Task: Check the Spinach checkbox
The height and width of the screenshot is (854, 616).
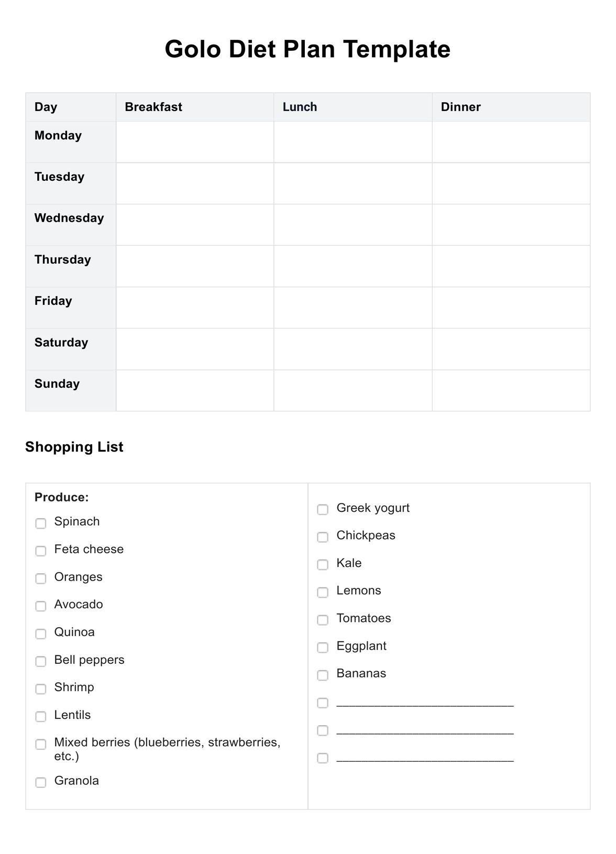Action: pos(41,523)
